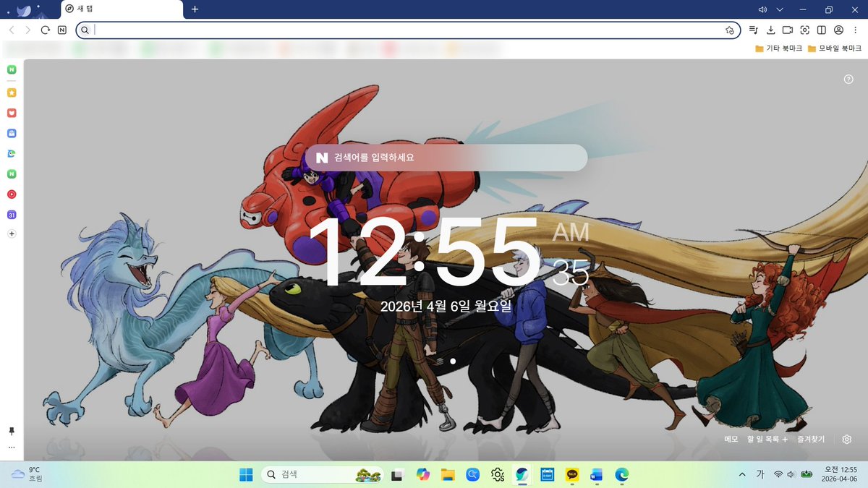This screenshot has width=868, height=488.
Task: Bookmark this page with the star icon
Action: click(x=730, y=30)
